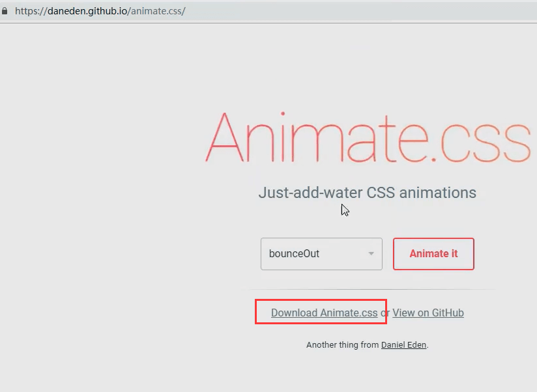The width and height of the screenshot is (537, 392).
Task: Click the text "Another thing from"
Action: [343, 345]
